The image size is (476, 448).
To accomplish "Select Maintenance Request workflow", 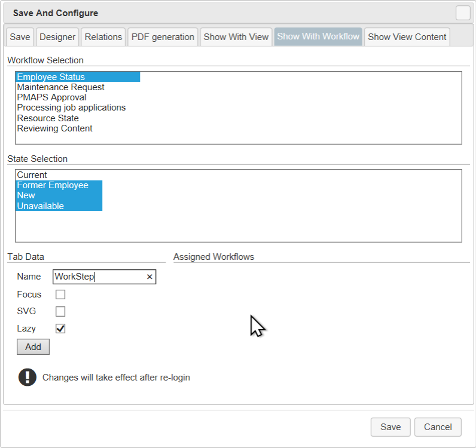I will 60,87.
